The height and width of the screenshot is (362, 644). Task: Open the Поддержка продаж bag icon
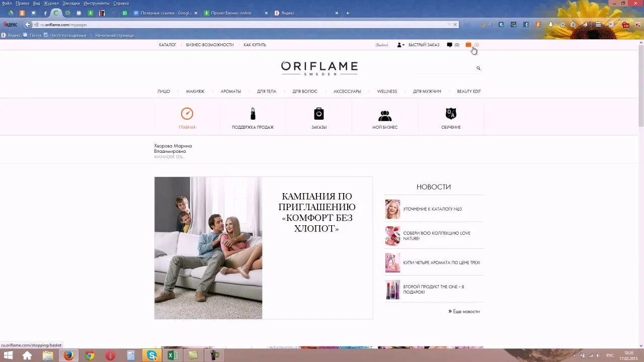point(253,114)
